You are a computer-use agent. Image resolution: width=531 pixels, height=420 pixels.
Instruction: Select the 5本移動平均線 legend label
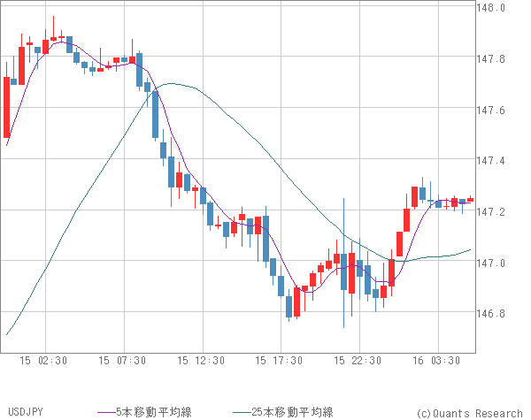(x=154, y=412)
